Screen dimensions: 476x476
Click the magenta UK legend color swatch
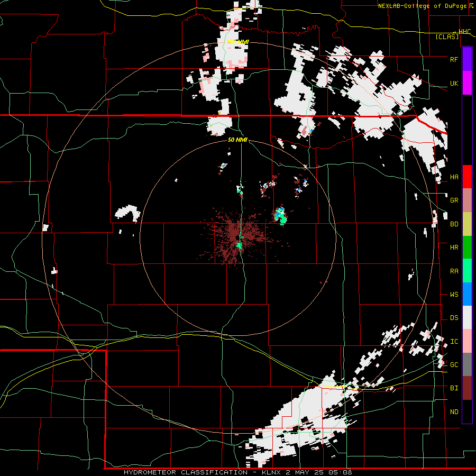[x=467, y=83]
